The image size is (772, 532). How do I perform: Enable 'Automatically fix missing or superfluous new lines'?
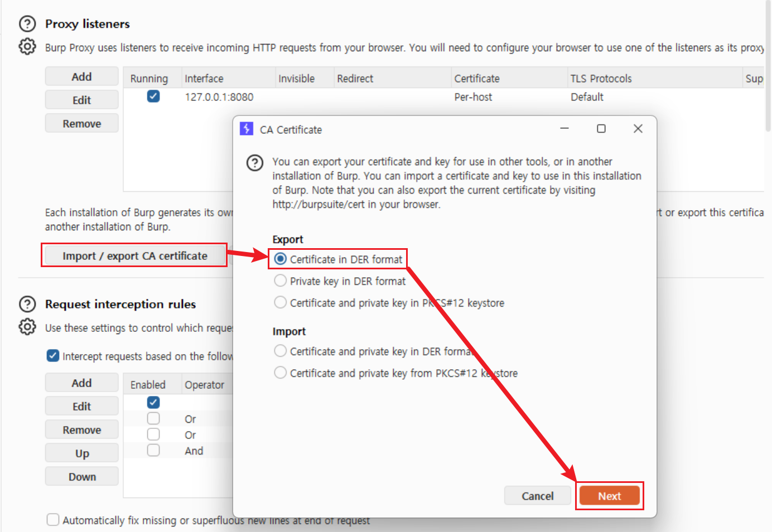[53, 520]
